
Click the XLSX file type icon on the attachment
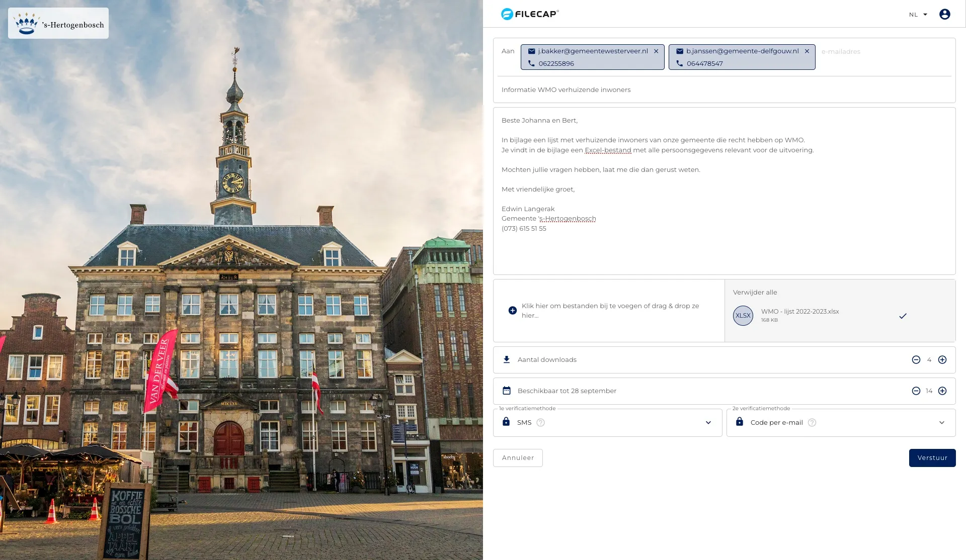point(743,315)
